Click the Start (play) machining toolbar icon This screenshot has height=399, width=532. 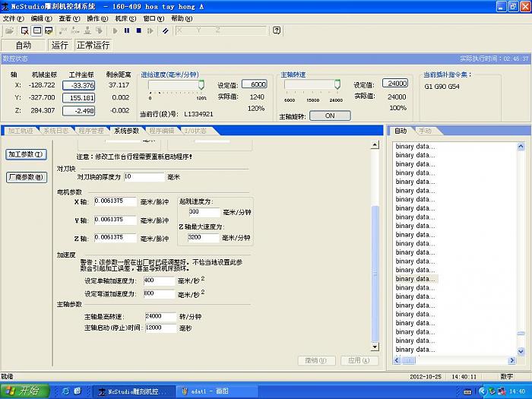(115, 31)
